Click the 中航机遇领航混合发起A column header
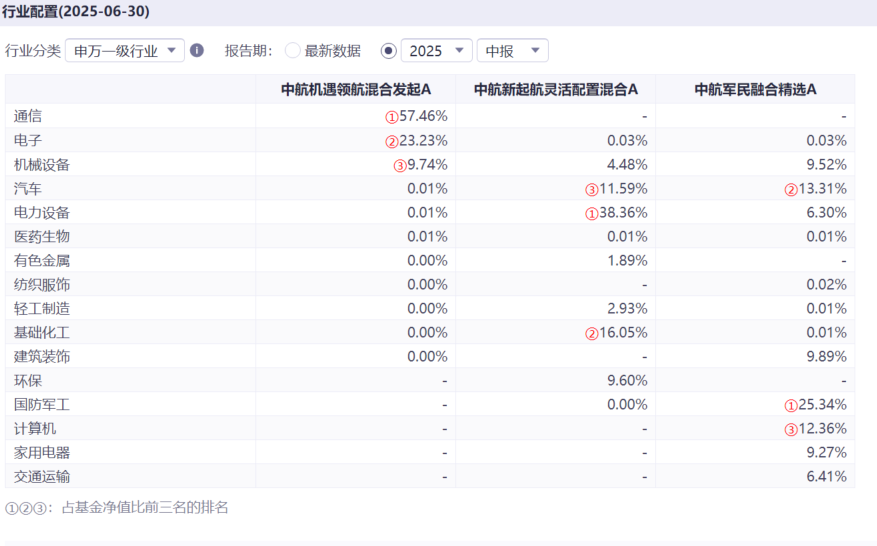The width and height of the screenshot is (877, 546). (x=355, y=90)
